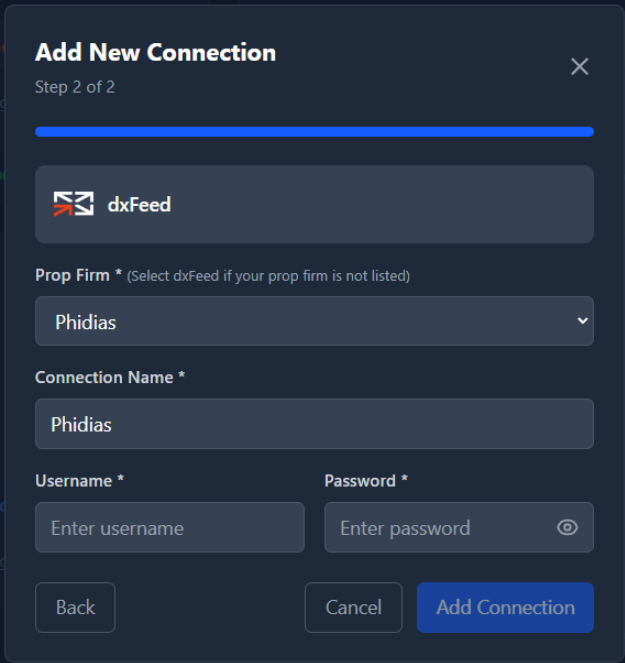
Task: Submit with the Add Connection button
Action: [505, 607]
